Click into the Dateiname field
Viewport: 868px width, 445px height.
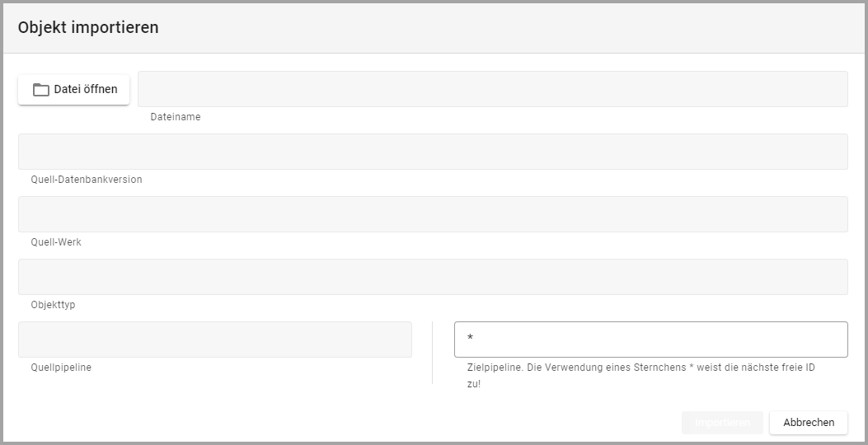(492, 89)
